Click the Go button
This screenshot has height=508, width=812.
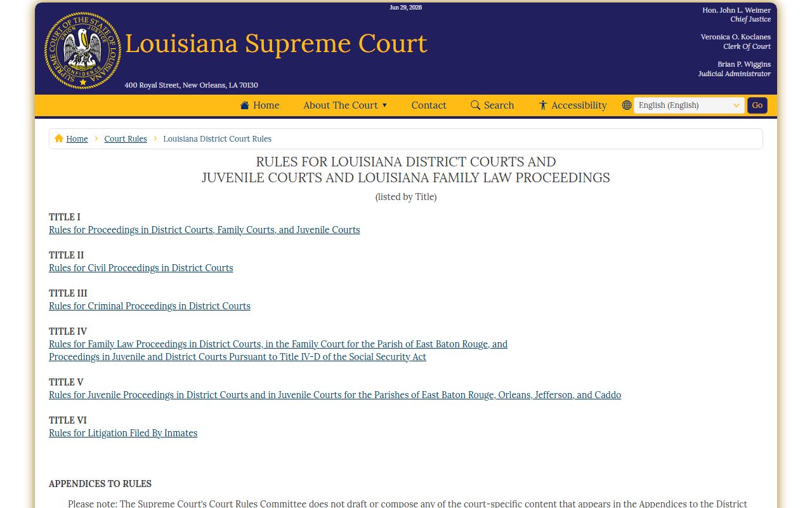point(757,105)
